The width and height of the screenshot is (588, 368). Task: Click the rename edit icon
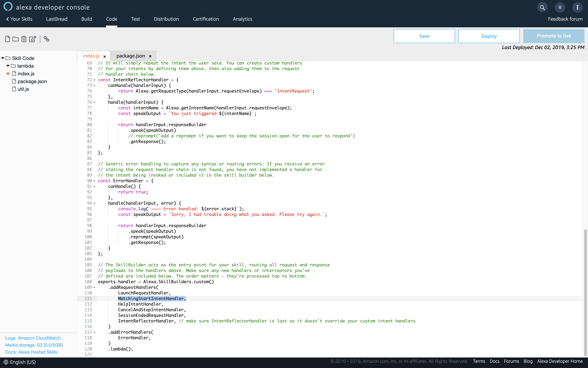(x=33, y=39)
